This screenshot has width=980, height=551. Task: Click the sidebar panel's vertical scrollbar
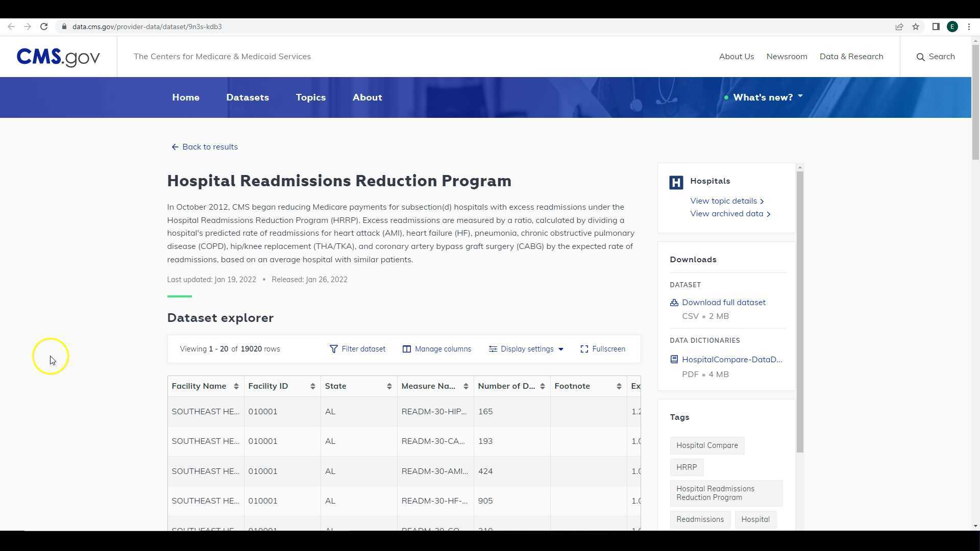800,311
